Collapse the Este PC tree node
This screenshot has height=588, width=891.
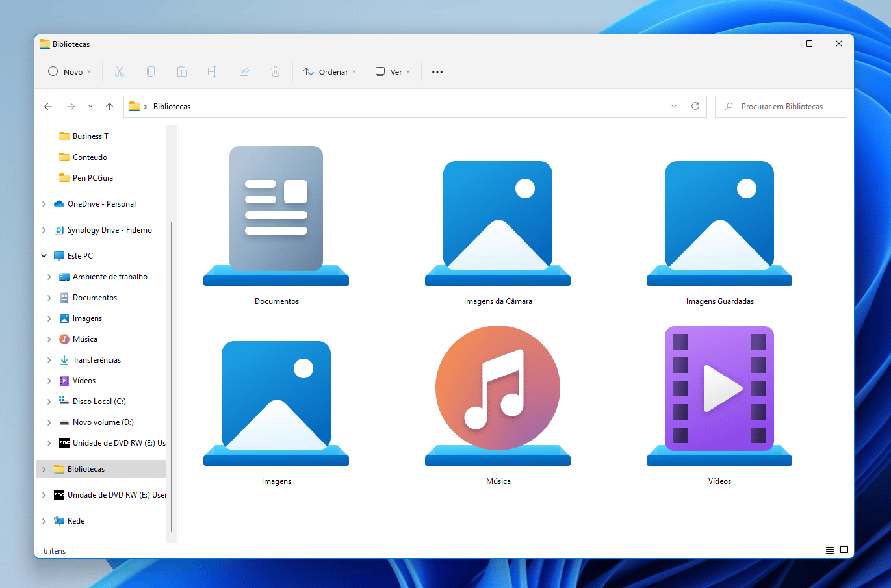pyautogui.click(x=44, y=256)
